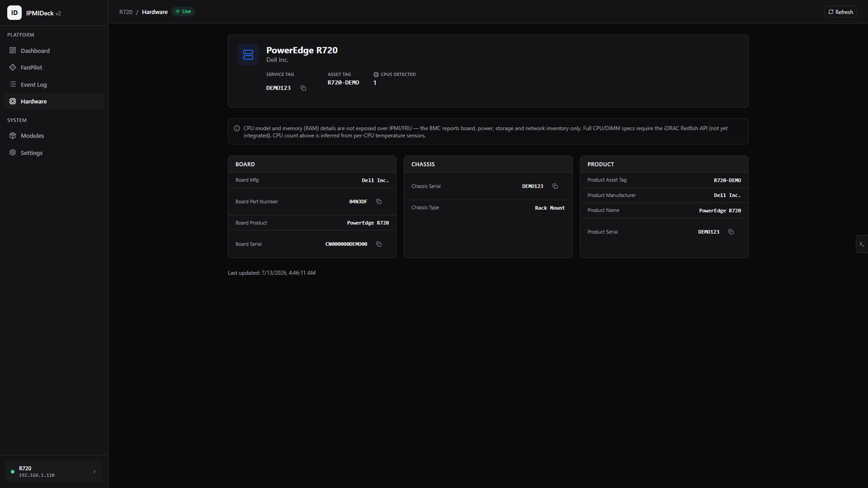Click the Dashboard grid icon
Viewport: 868px width, 488px height.
pyautogui.click(x=13, y=50)
